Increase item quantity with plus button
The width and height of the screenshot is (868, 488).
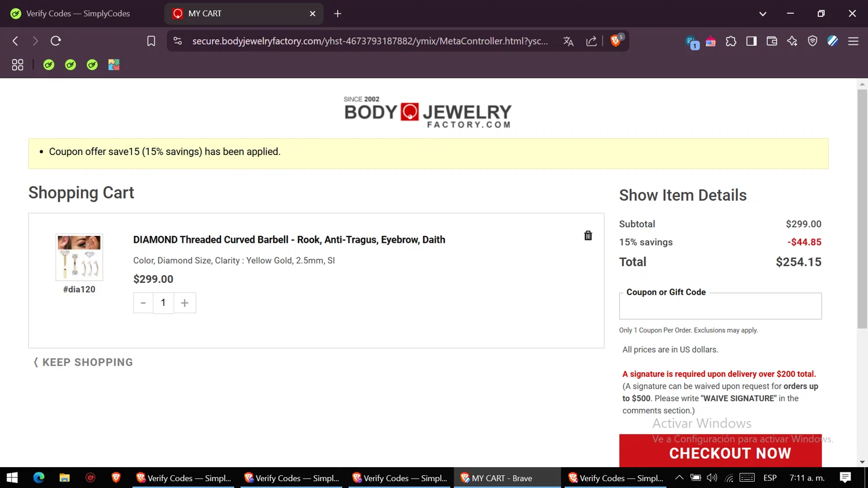click(x=185, y=303)
